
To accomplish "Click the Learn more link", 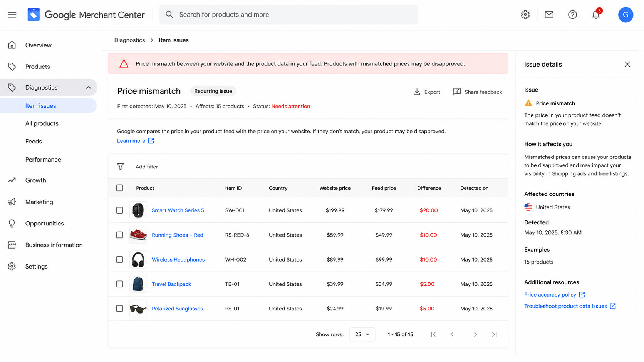I will click(x=131, y=141).
